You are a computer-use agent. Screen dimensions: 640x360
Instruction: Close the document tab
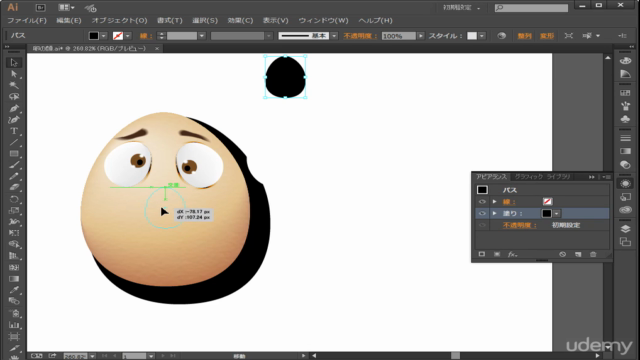[157, 49]
